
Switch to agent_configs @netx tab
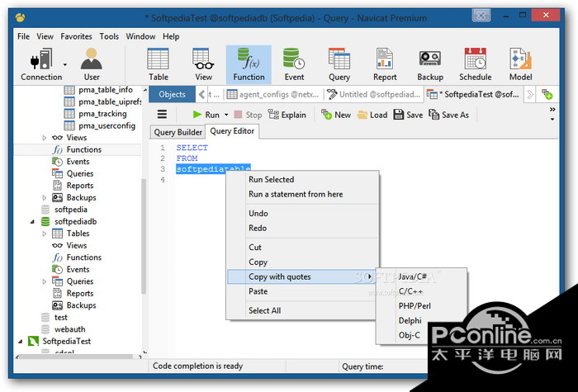tap(273, 94)
